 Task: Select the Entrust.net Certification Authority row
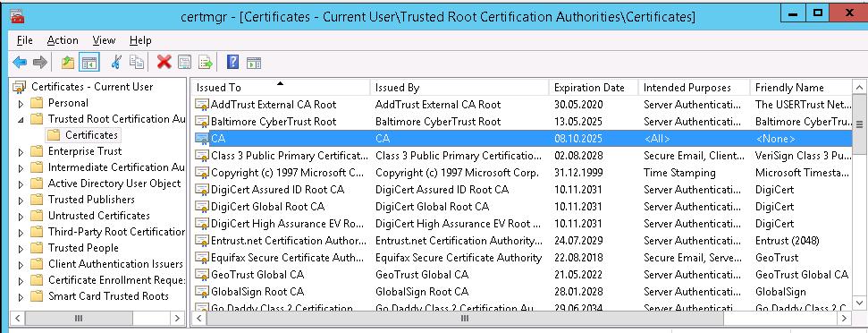coord(522,241)
